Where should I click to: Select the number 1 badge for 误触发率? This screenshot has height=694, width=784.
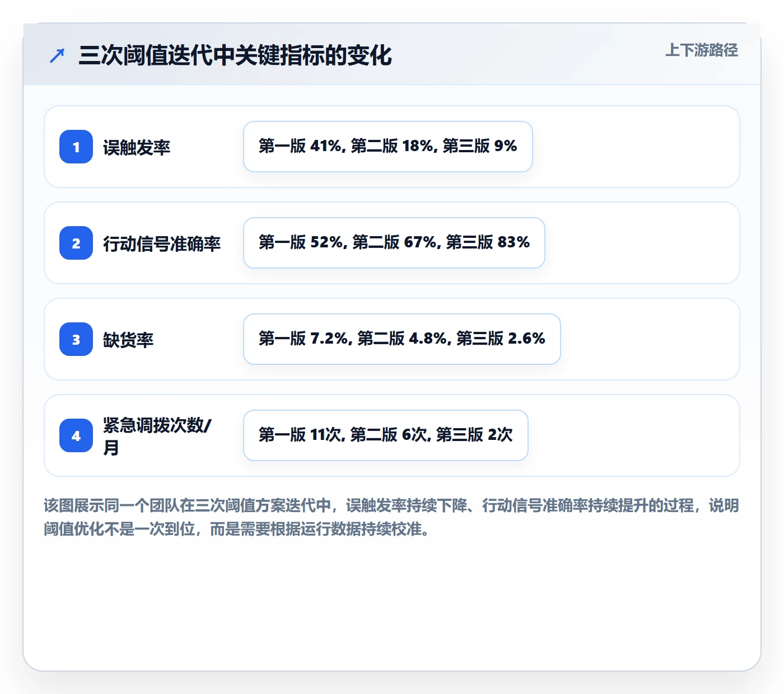(x=76, y=147)
